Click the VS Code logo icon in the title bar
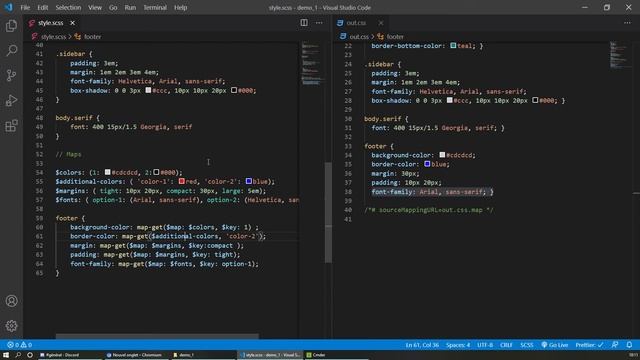The height and width of the screenshot is (360, 640). pyautogui.click(x=9, y=7)
